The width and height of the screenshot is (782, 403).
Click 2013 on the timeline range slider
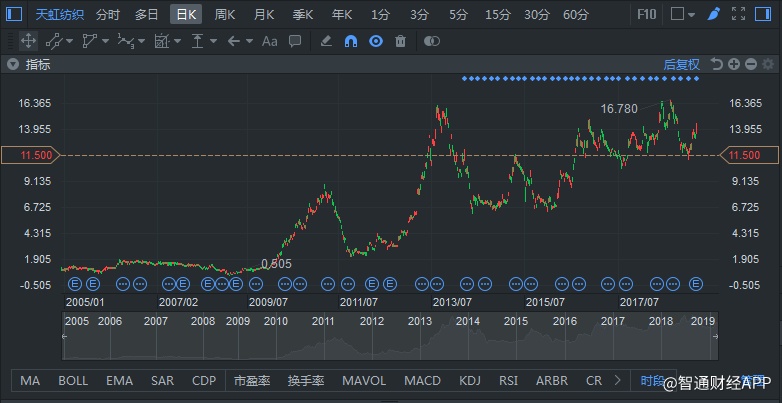[420, 321]
